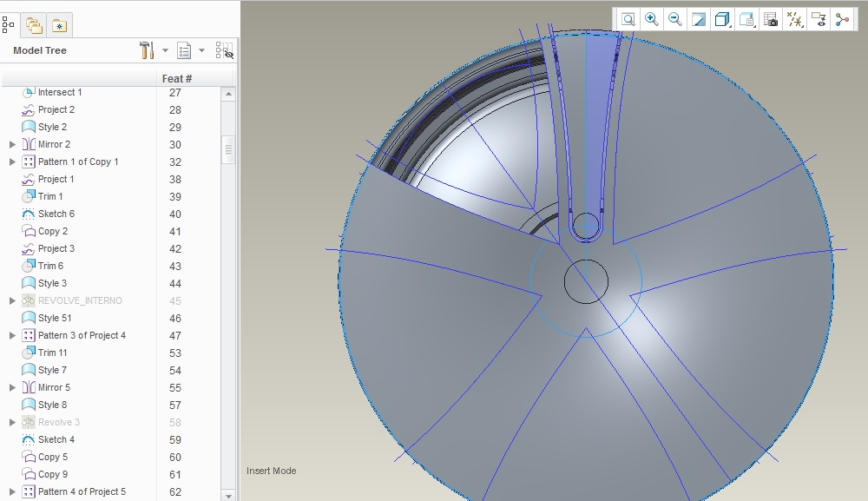The height and width of the screenshot is (501, 868).
Task: Click the Pattern 1 of Copy 1 icon
Action: (x=29, y=162)
